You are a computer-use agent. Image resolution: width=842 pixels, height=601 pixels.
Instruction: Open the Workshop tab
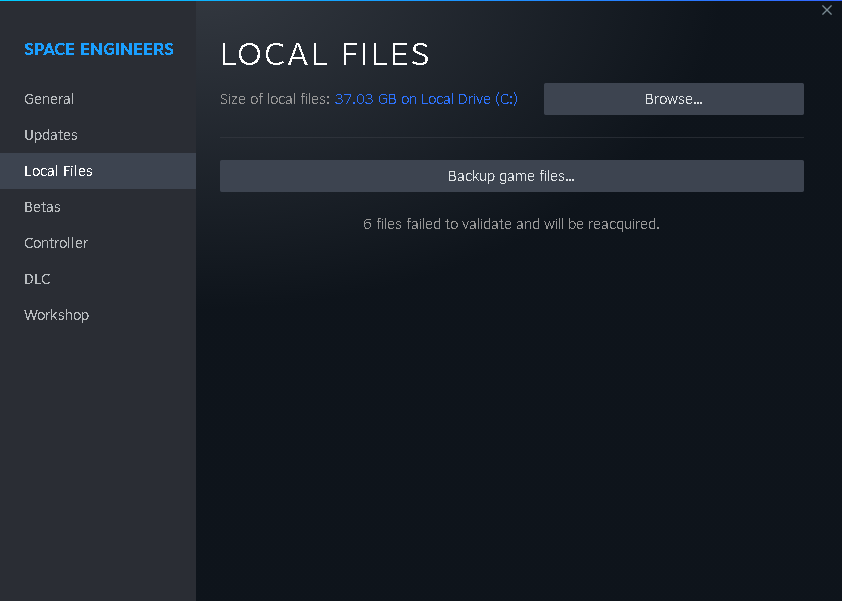click(56, 315)
